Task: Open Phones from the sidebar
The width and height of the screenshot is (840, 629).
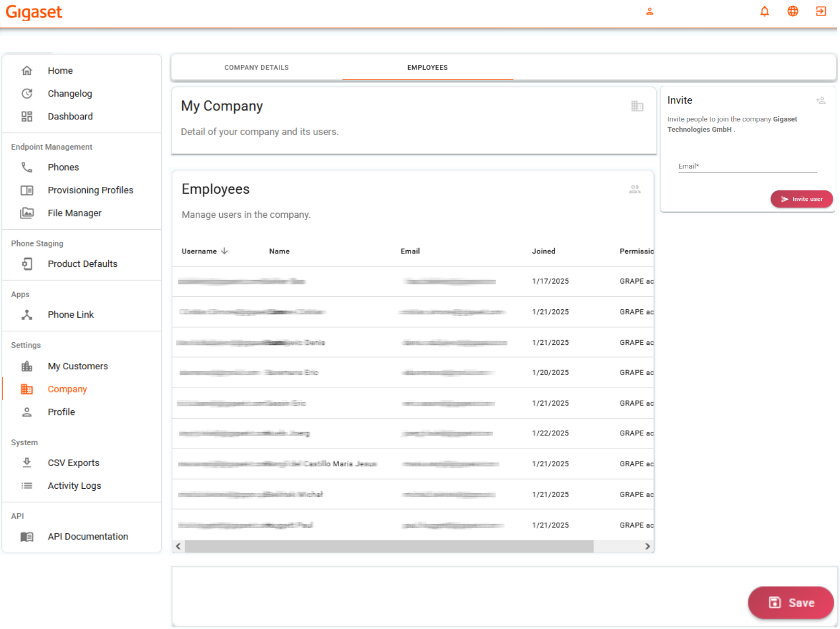Action: [63, 167]
